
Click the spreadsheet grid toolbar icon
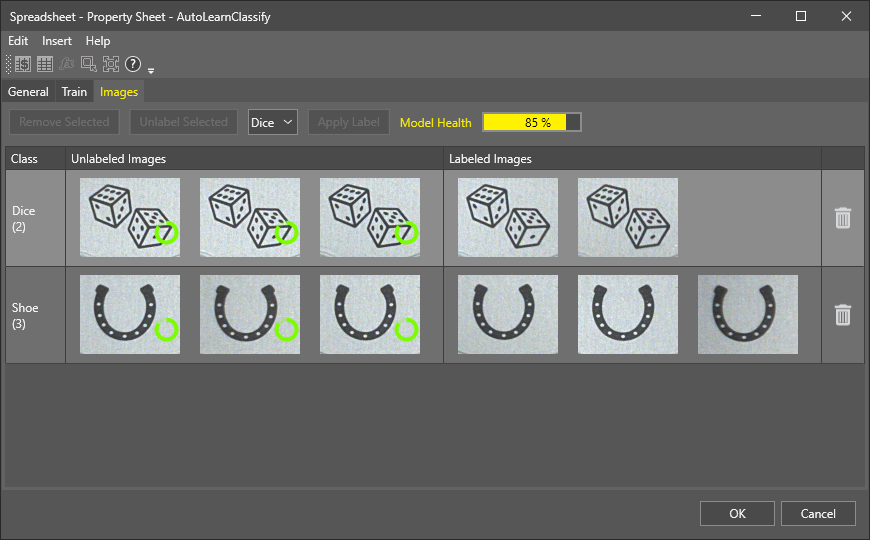click(x=45, y=65)
